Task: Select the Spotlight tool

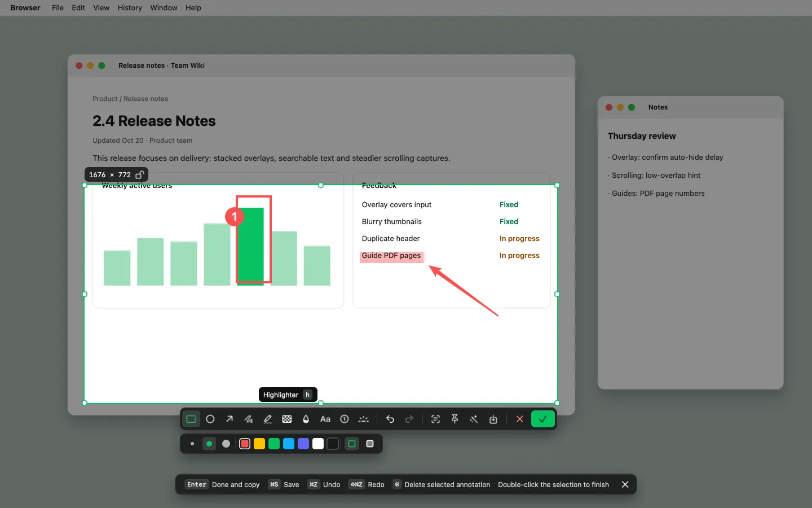Action: (x=364, y=419)
